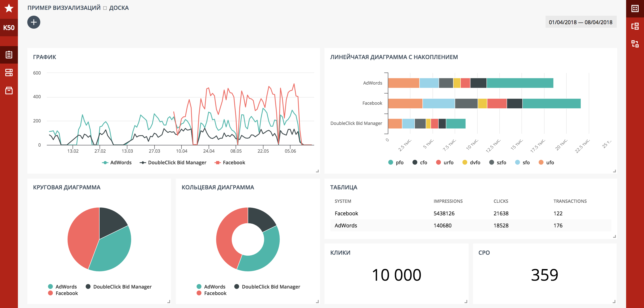Click the star logo icon in sidebar
Viewport: 644px width, 308px height.
(9, 8)
